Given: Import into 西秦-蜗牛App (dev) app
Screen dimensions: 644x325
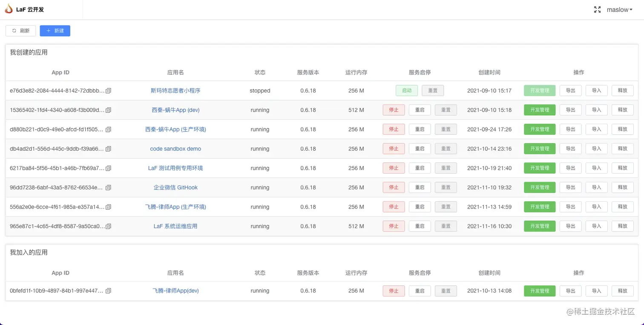Looking at the screenshot, I should pos(597,110).
